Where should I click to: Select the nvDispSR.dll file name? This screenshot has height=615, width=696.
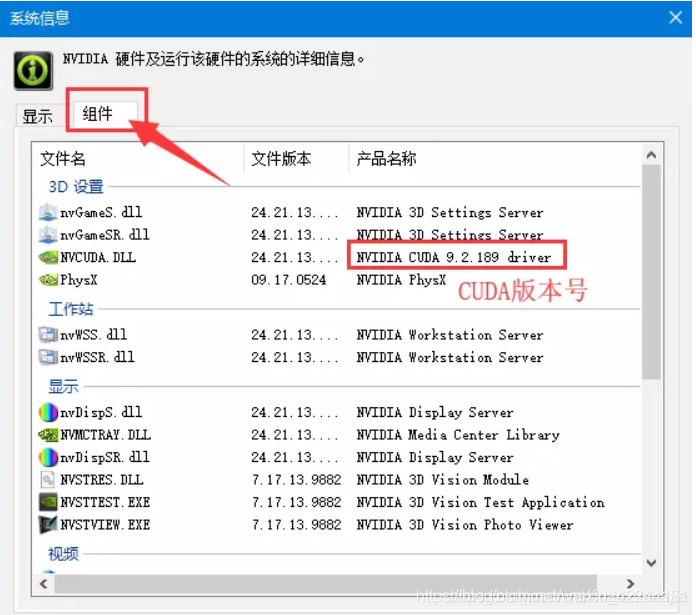(x=105, y=457)
